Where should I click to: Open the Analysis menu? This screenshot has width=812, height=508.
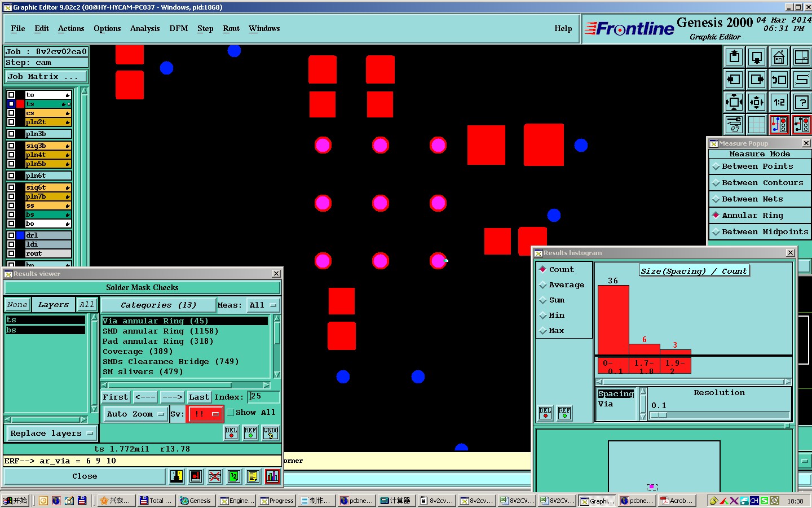coord(145,29)
